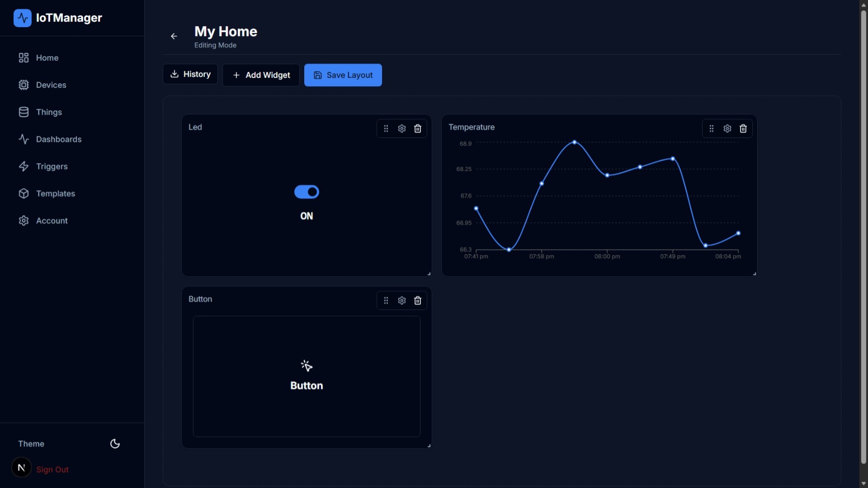Image resolution: width=868 pixels, height=488 pixels.
Task: Open the Led widget settings gear
Action: point(402,128)
